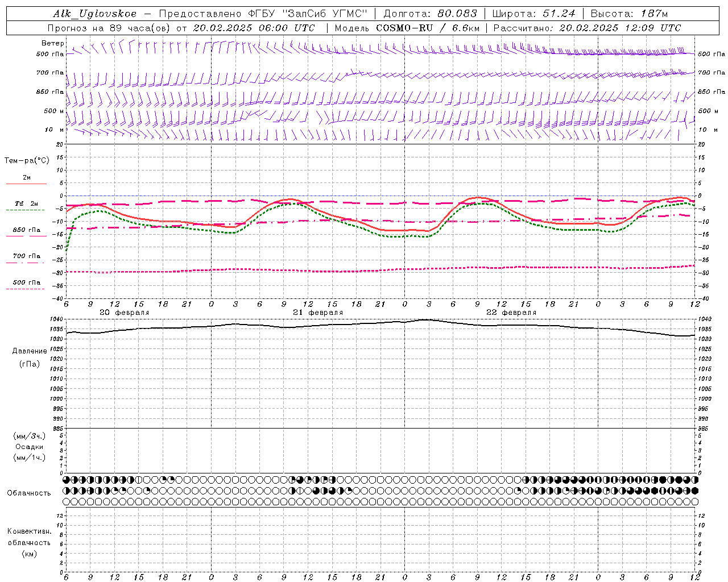Click the 'Давление' pressure panel label
The height and width of the screenshot is (582, 728).
click(30, 351)
